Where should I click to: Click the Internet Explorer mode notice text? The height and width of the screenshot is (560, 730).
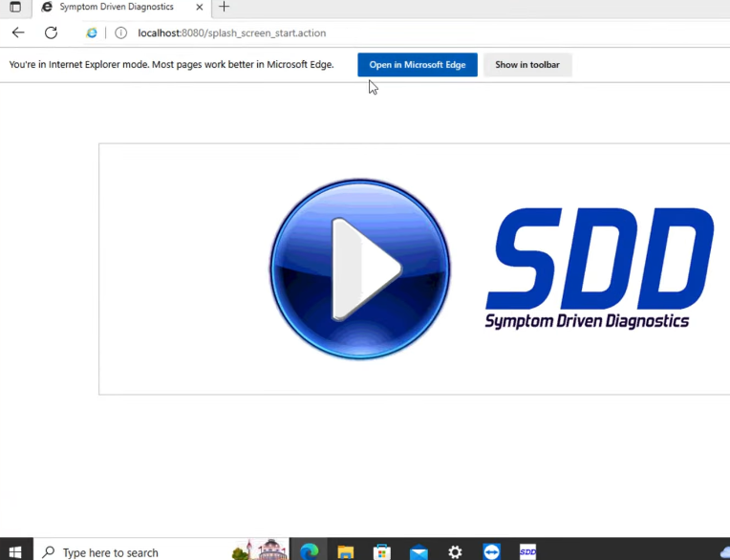[171, 65]
